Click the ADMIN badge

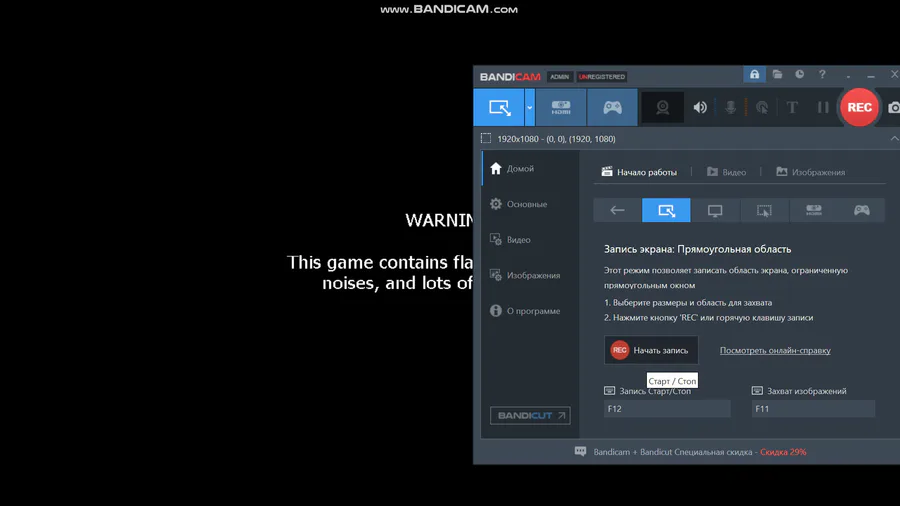(x=559, y=77)
